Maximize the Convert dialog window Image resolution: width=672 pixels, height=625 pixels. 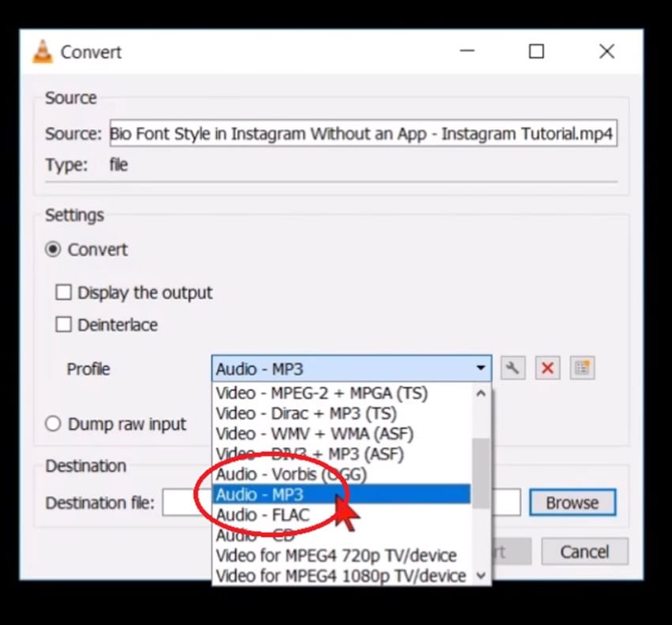tap(536, 51)
